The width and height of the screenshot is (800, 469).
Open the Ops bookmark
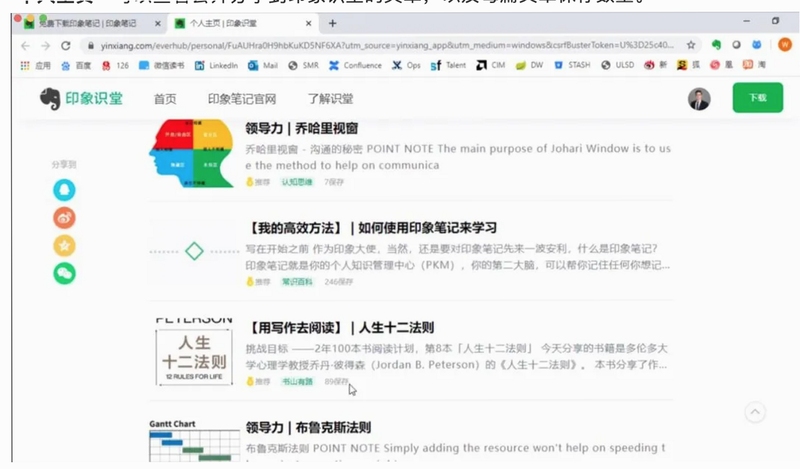406,65
